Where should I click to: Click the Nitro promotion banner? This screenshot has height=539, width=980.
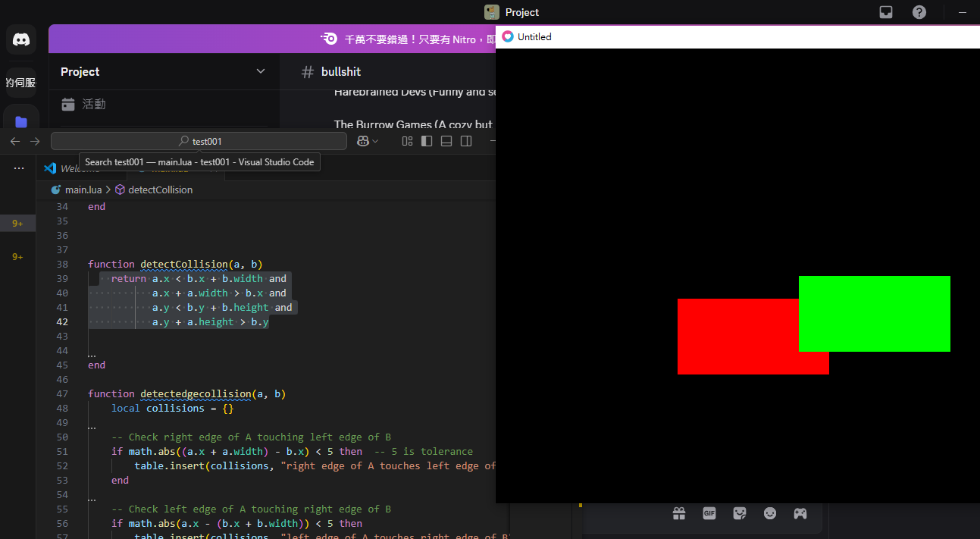tap(410, 39)
